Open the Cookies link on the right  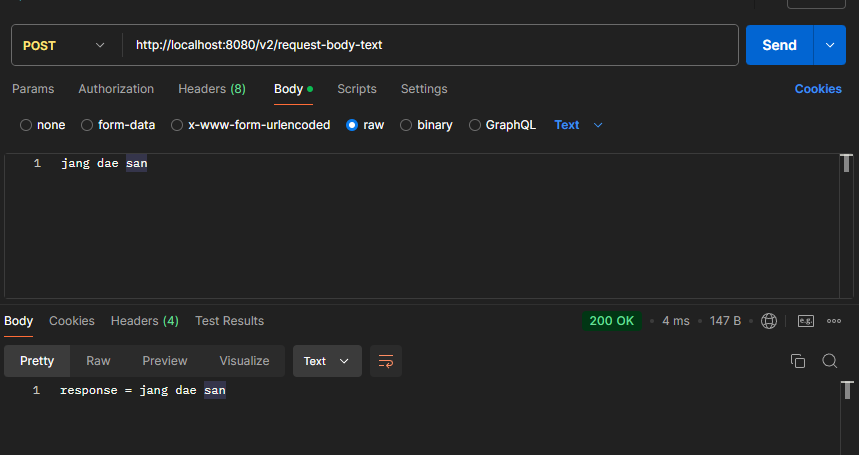click(818, 89)
